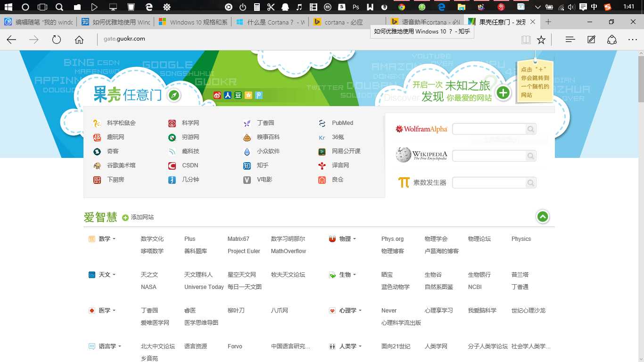This screenshot has height=362, width=644.
Task: Open Chrome from the taskbar
Action: (x=402, y=7)
